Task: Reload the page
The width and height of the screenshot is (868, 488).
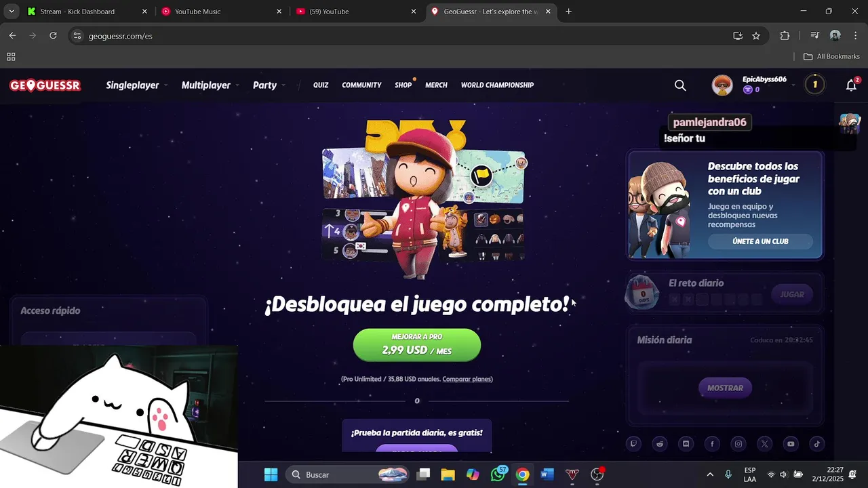Action: point(53,36)
